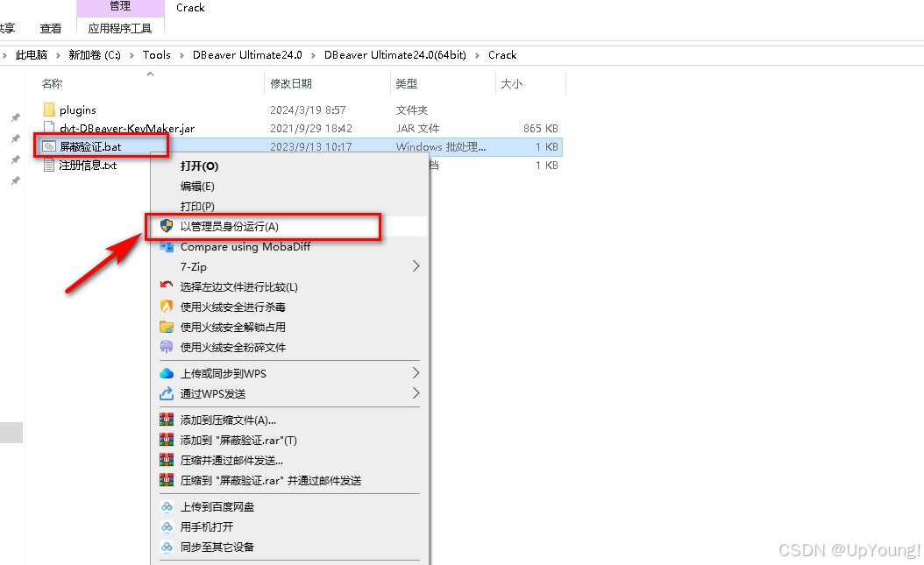924x565 pixels.
Task: Click the 注册信息.txt text file icon
Action: 49,166
